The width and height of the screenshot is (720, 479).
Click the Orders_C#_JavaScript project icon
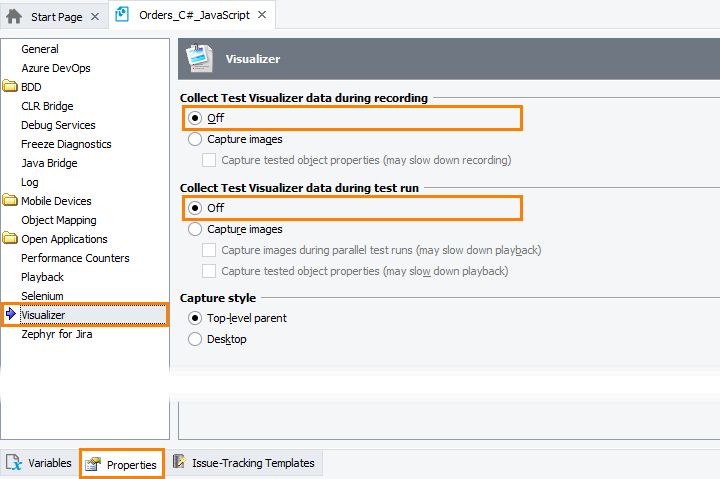[x=122, y=14]
